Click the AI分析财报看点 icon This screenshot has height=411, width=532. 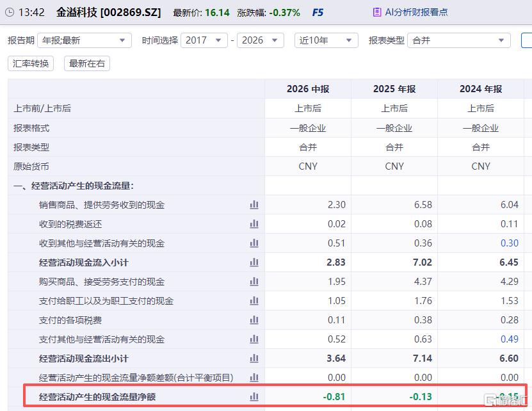point(376,13)
